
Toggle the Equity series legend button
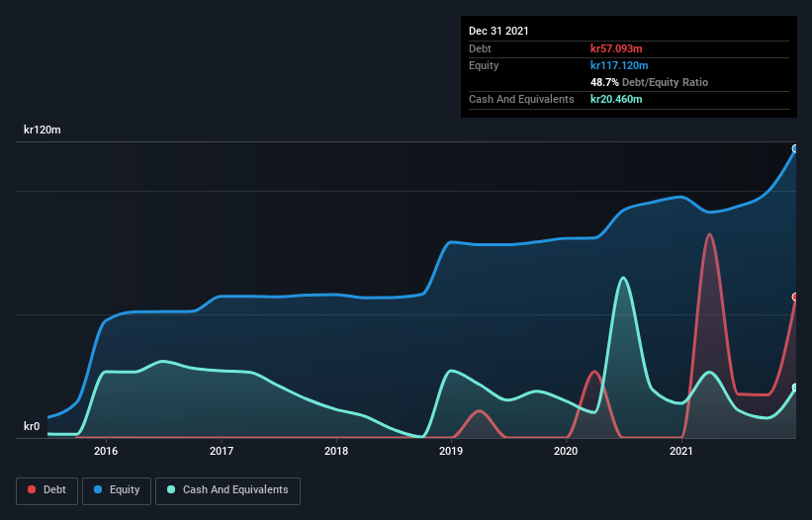[117, 490]
